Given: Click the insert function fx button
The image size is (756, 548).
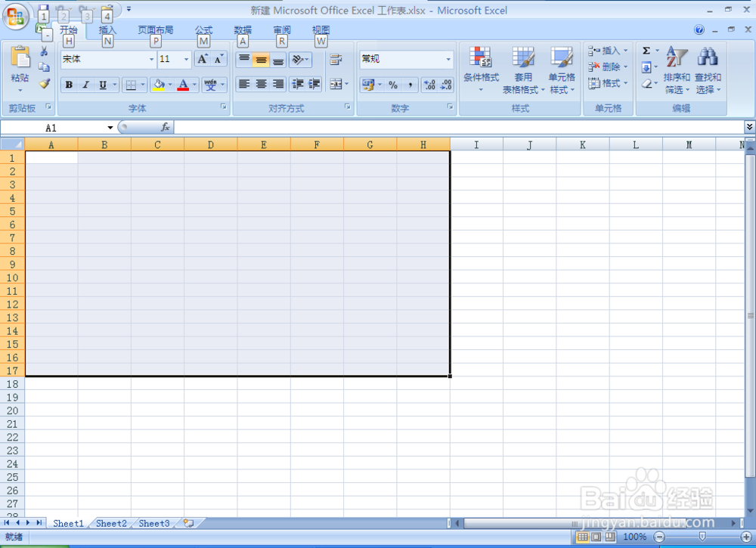Looking at the screenshot, I should [x=166, y=127].
